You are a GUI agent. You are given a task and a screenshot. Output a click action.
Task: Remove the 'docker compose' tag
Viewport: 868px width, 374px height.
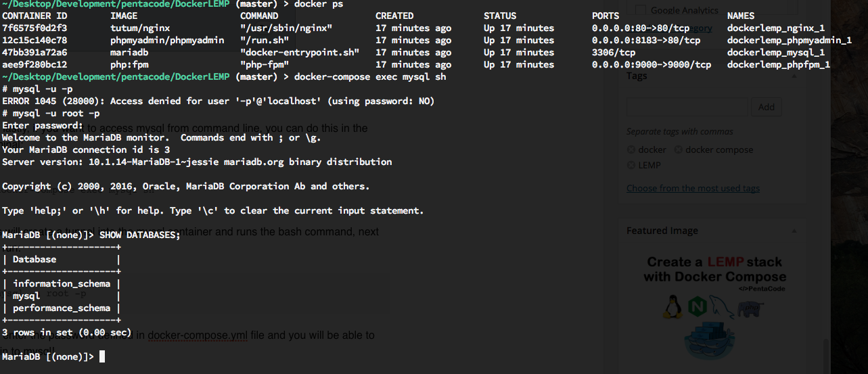pyautogui.click(x=679, y=149)
